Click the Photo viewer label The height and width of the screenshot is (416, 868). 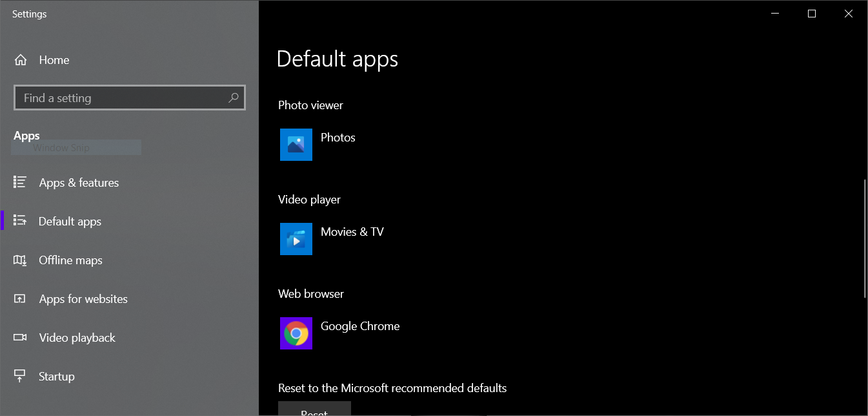pos(310,105)
